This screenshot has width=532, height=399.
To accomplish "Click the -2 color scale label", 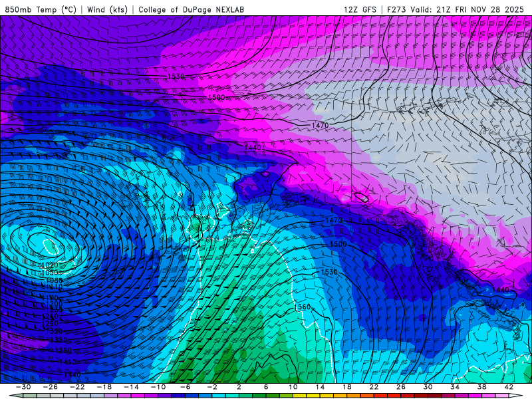I will click(212, 387).
